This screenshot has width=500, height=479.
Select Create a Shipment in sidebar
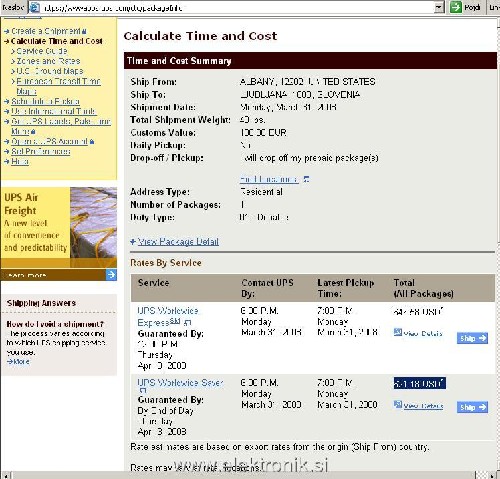pos(46,31)
